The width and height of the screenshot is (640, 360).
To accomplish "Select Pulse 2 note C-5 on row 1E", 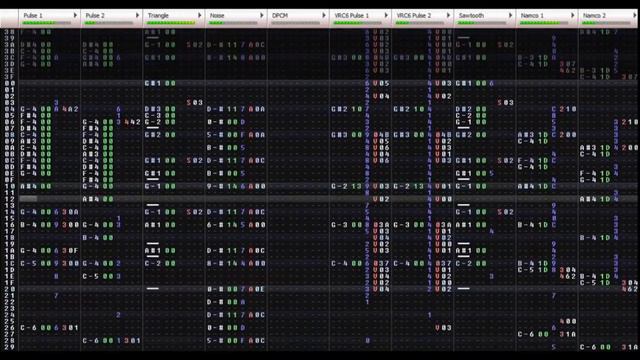I will tap(91, 276).
